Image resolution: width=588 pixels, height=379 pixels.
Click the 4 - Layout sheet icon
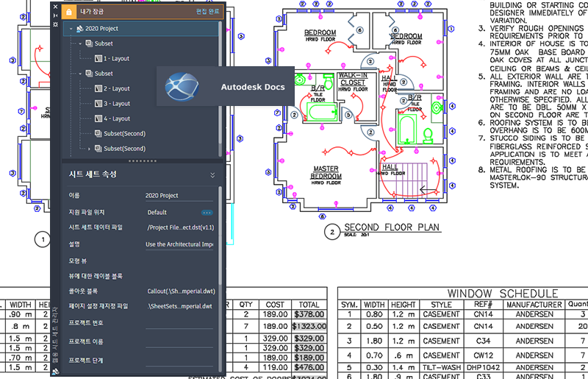pyautogui.click(x=98, y=118)
